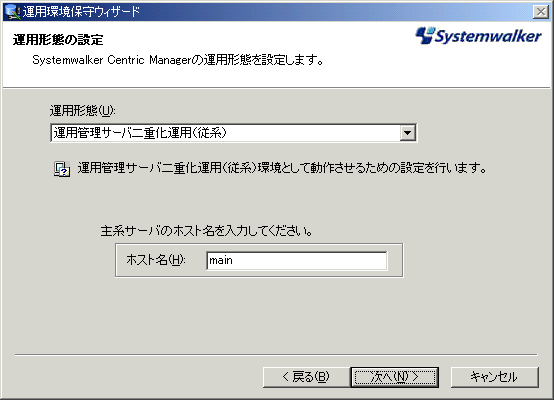Cancel the wizard with キャンセル button
This screenshot has width=554, height=400.
tap(495, 377)
